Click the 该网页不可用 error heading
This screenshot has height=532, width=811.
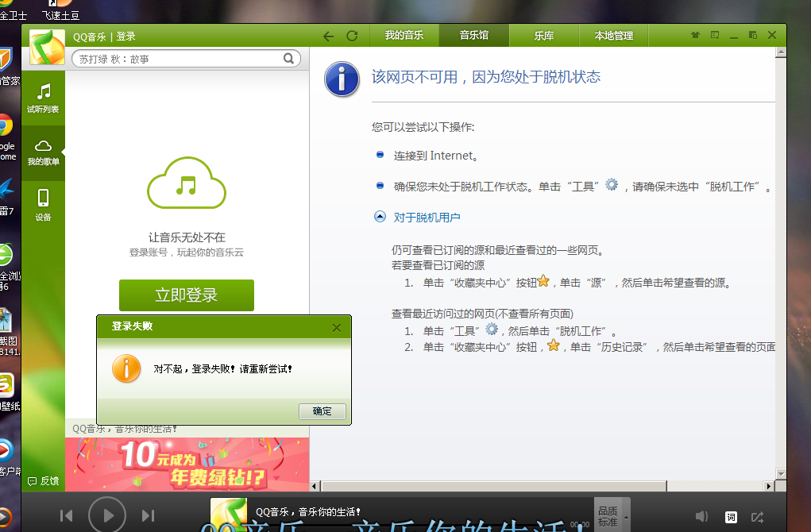point(485,77)
